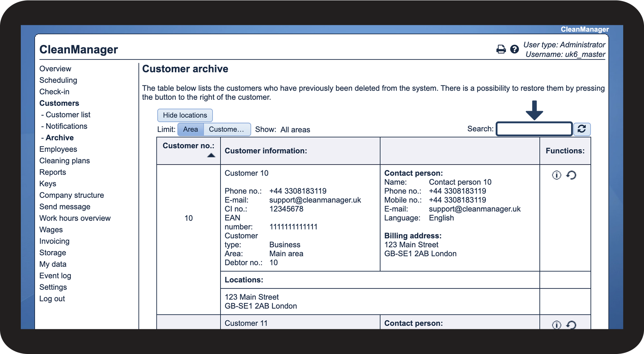Open Overview in the sidebar
This screenshot has height=354, width=644.
[55, 69]
